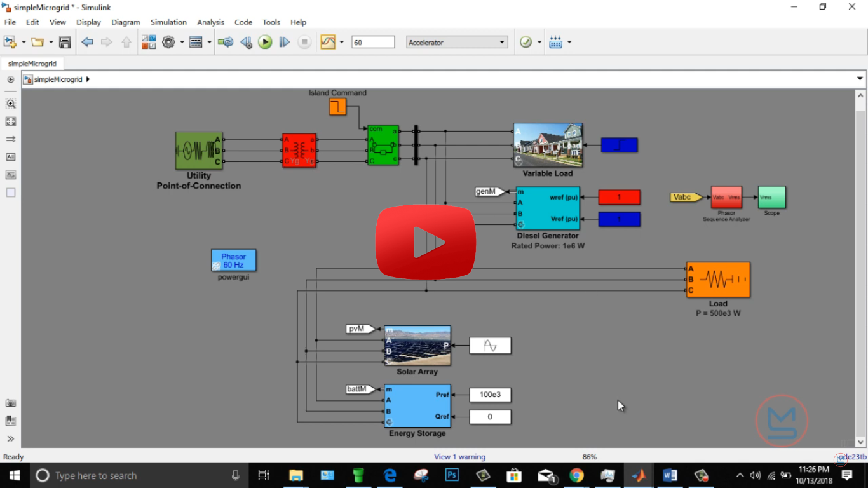Click the ode23tb solver link
Image resolution: width=868 pixels, height=488 pixels.
pyautogui.click(x=852, y=457)
